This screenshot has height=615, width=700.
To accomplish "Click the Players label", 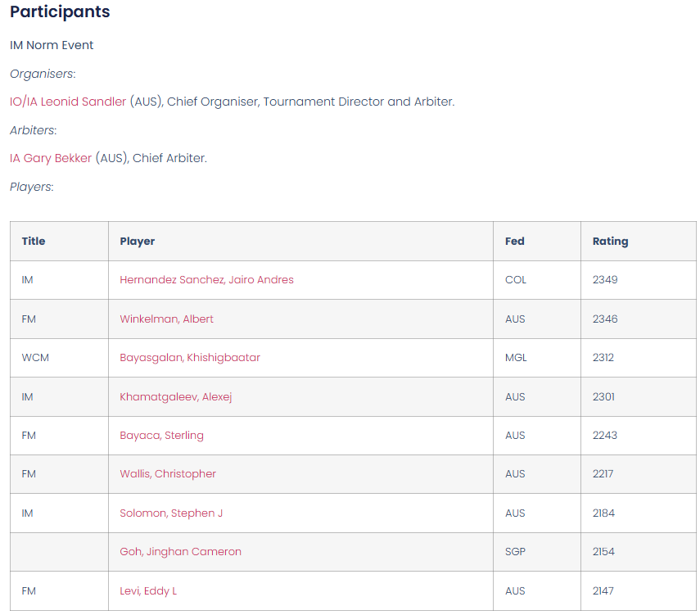I will click(x=32, y=187).
